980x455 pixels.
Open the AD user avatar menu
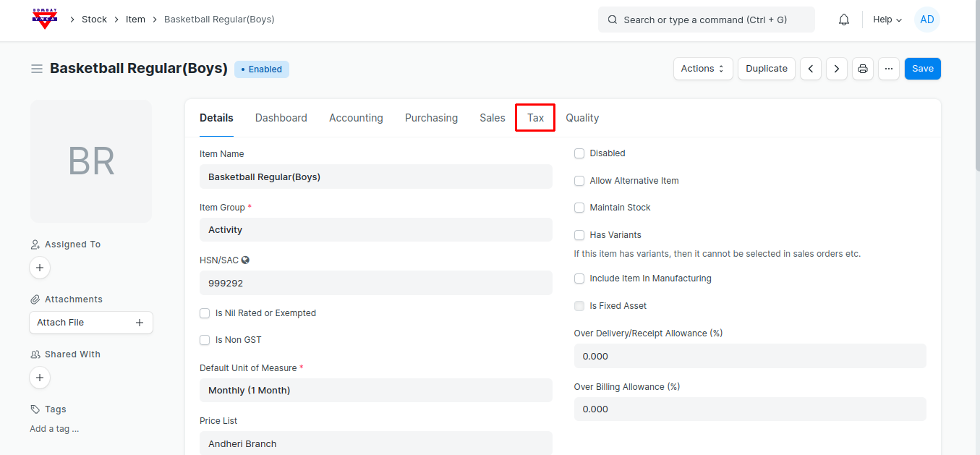point(926,20)
